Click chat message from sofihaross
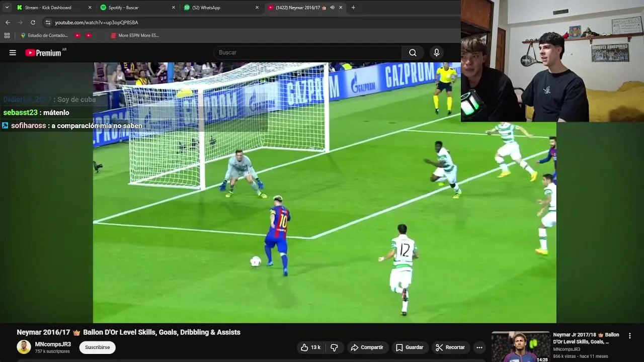The width and height of the screenshot is (644, 362). click(72, 126)
